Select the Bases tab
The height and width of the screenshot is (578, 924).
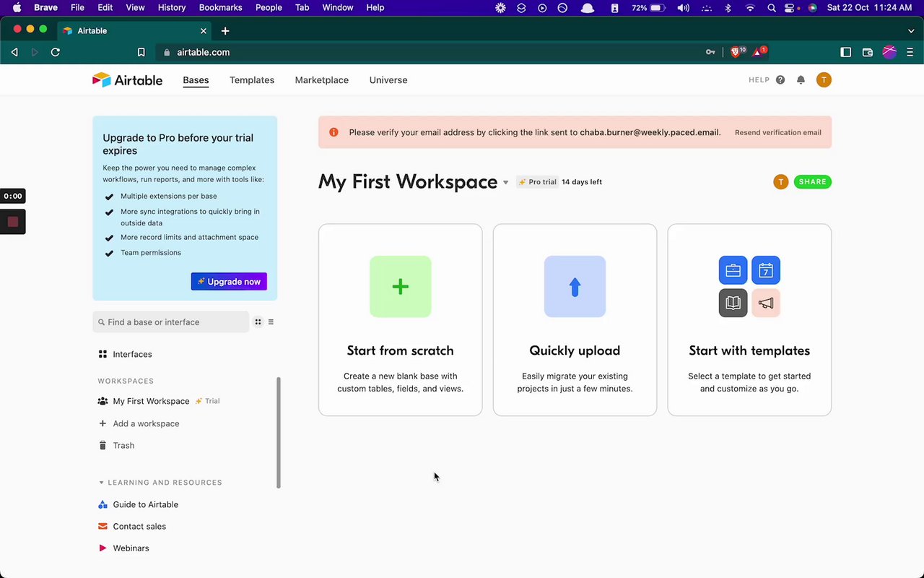click(196, 80)
